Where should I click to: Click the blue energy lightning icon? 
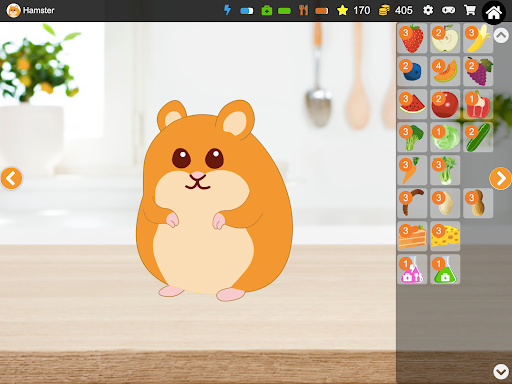pyautogui.click(x=228, y=10)
